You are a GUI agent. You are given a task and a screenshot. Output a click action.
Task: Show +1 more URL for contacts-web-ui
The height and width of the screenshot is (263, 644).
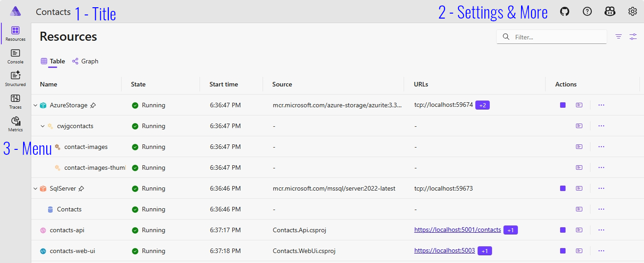click(485, 251)
